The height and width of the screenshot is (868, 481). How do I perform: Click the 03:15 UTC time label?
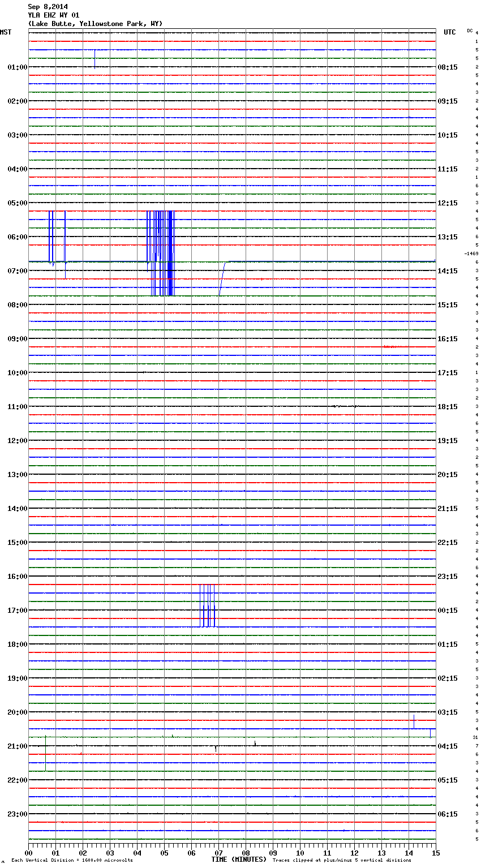point(448,712)
